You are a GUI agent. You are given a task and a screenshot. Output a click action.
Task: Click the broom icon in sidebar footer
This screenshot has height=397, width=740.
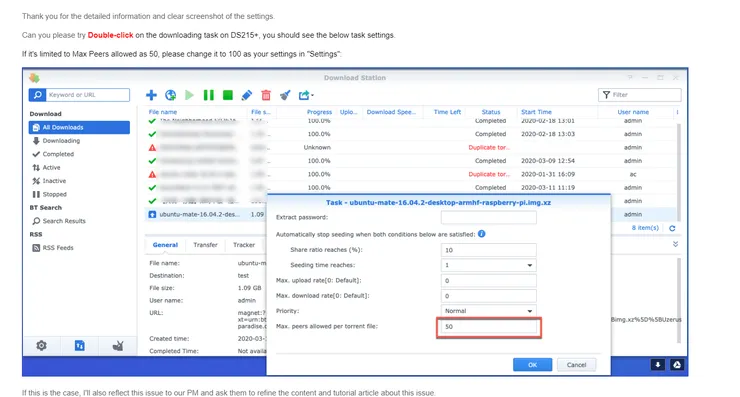[x=118, y=346]
